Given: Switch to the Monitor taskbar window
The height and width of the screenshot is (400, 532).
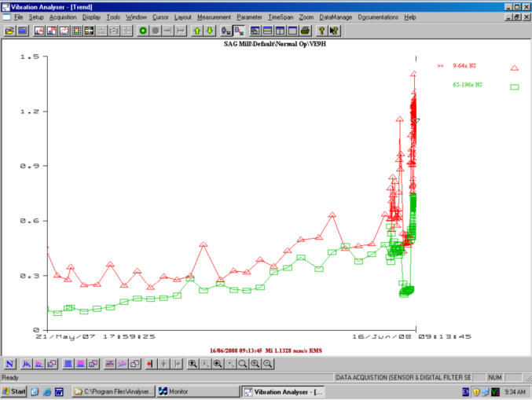Looking at the screenshot, I should pos(198,391).
